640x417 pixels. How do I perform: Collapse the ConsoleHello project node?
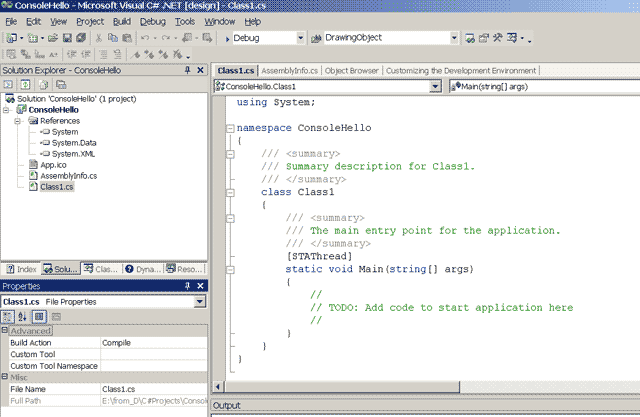pyautogui.click(x=6, y=110)
